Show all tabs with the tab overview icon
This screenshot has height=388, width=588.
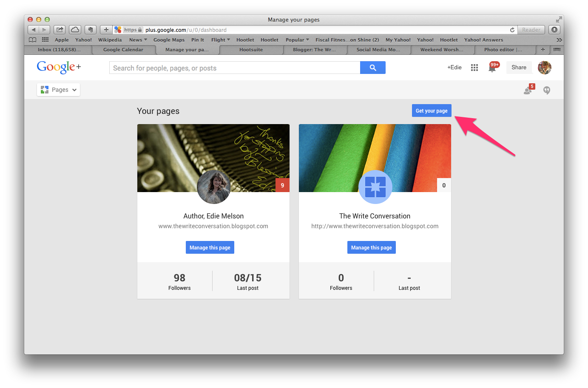[x=557, y=50]
